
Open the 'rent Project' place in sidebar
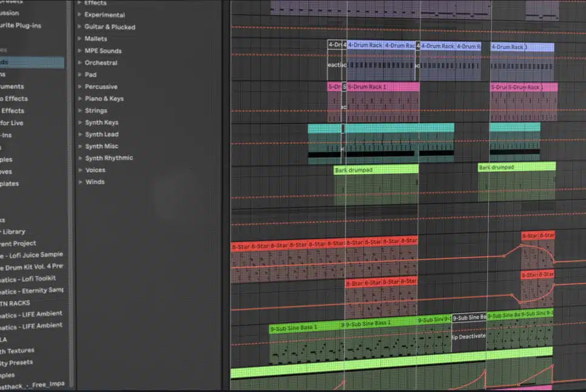(x=18, y=243)
